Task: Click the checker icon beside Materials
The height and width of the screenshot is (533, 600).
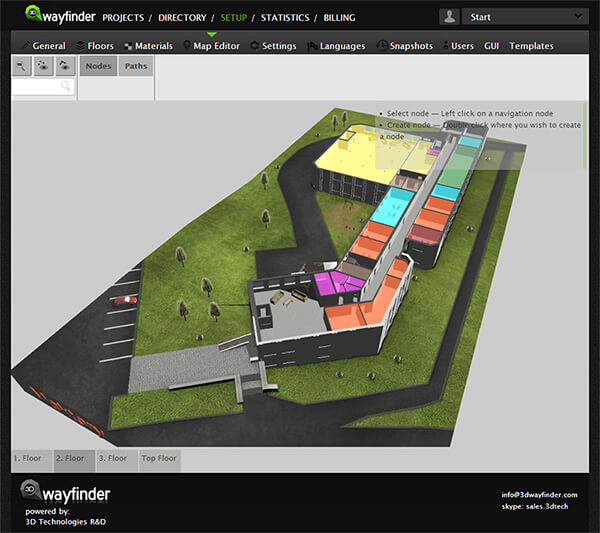Action: click(128, 46)
